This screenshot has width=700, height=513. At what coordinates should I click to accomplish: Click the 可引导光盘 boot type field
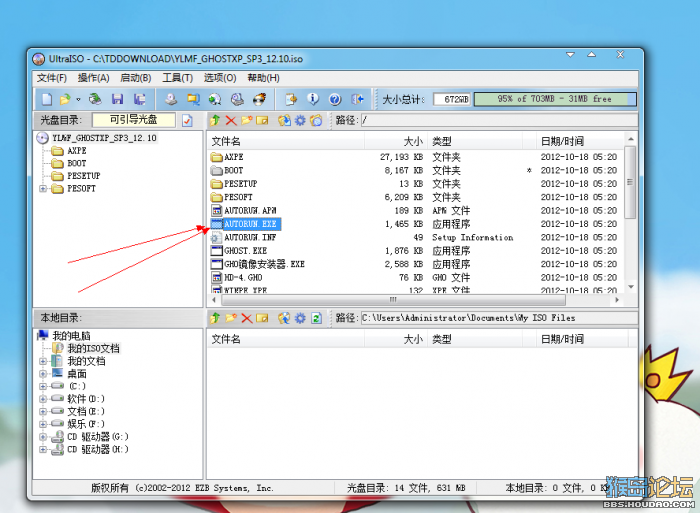[133, 120]
